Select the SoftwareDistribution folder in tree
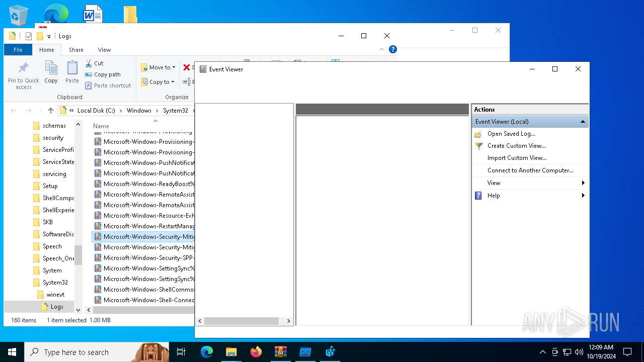The image size is (644, 362). pos(53,234)
